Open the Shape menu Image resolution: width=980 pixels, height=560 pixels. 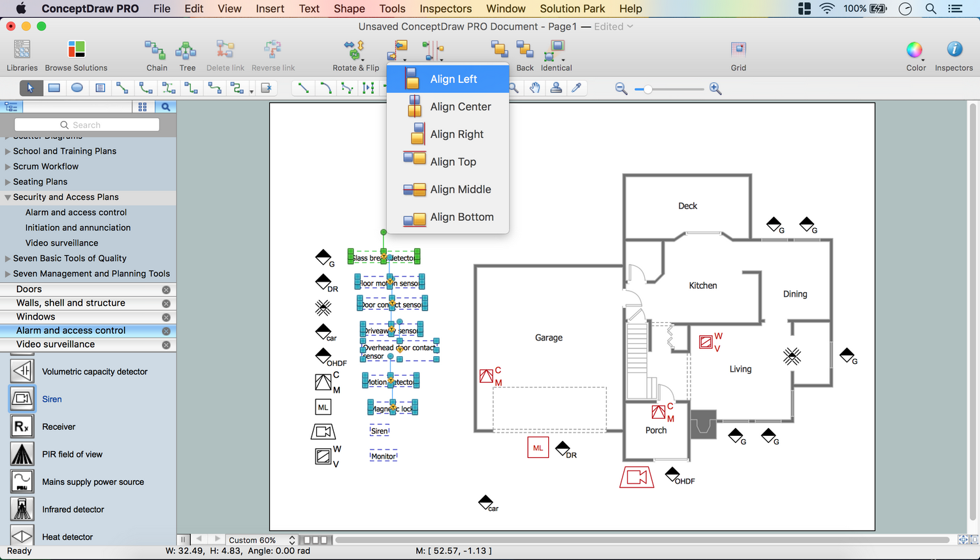click(349, 8)
